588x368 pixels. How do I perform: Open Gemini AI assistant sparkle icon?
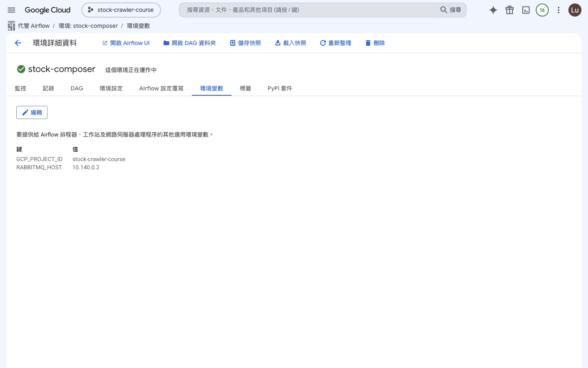pos(493,10)
